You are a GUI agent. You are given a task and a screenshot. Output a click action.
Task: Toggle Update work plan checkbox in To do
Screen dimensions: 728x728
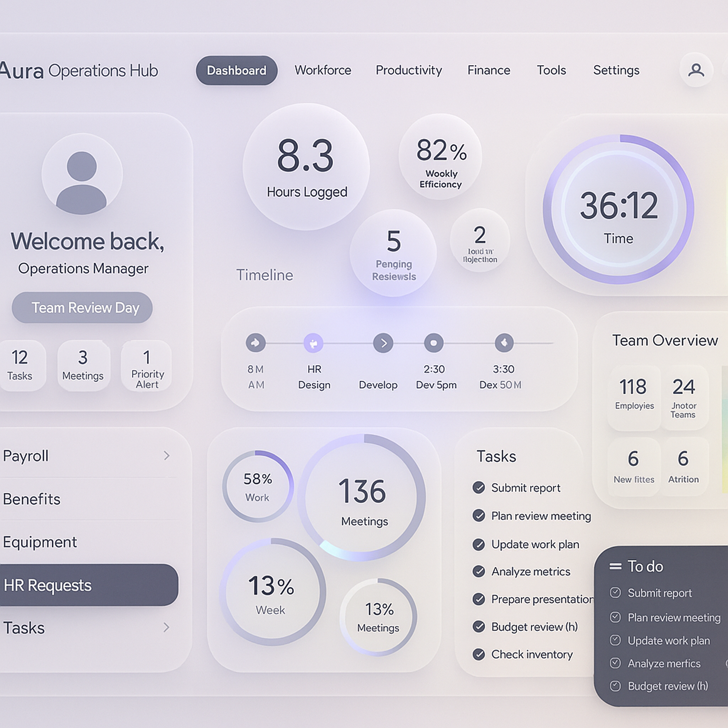615,640
